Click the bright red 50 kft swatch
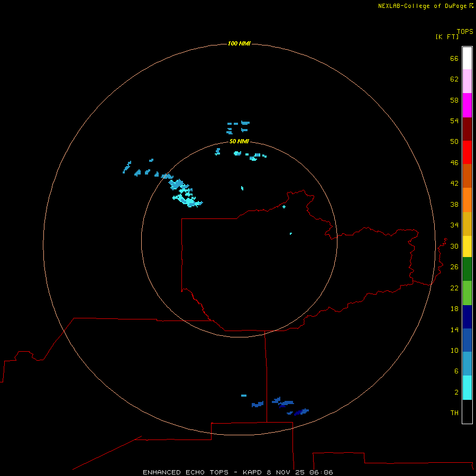Image resolution: width=476 pixels, height=476 pixels. click(x=467, y=152)
